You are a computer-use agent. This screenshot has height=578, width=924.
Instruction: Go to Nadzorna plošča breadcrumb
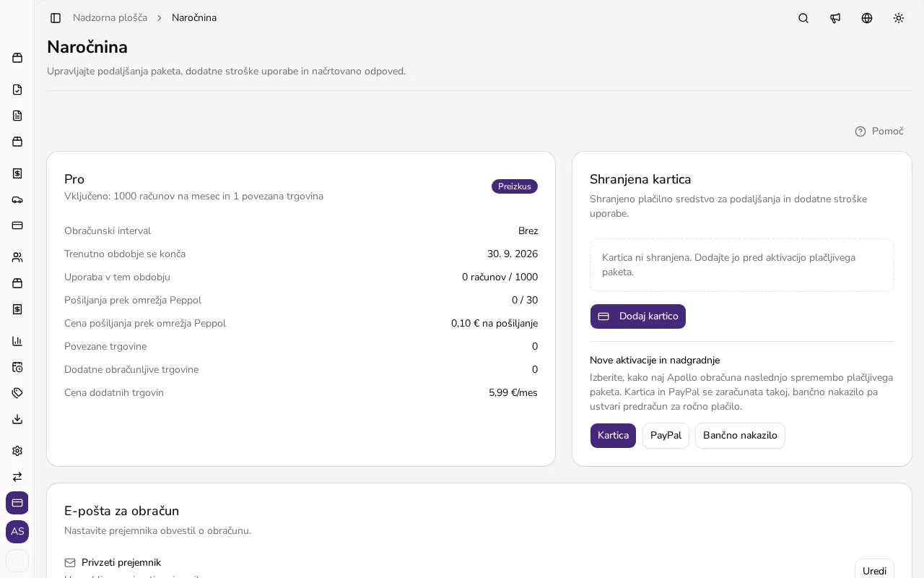[110, 18]
